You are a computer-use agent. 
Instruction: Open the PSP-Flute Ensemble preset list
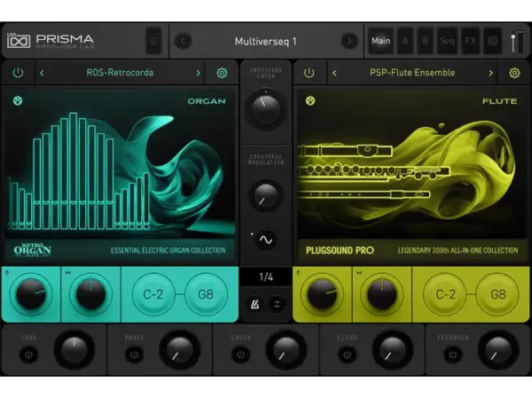[x=412, y=73]
